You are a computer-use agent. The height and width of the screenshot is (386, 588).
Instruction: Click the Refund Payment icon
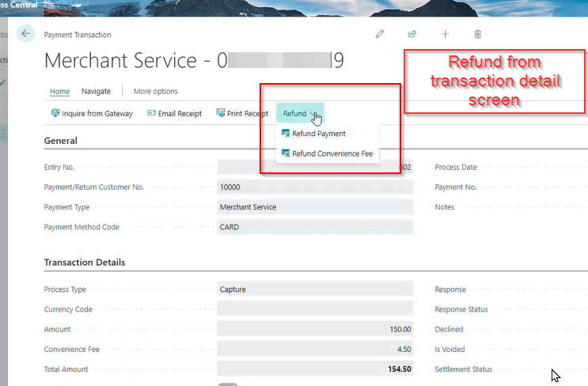286,133
